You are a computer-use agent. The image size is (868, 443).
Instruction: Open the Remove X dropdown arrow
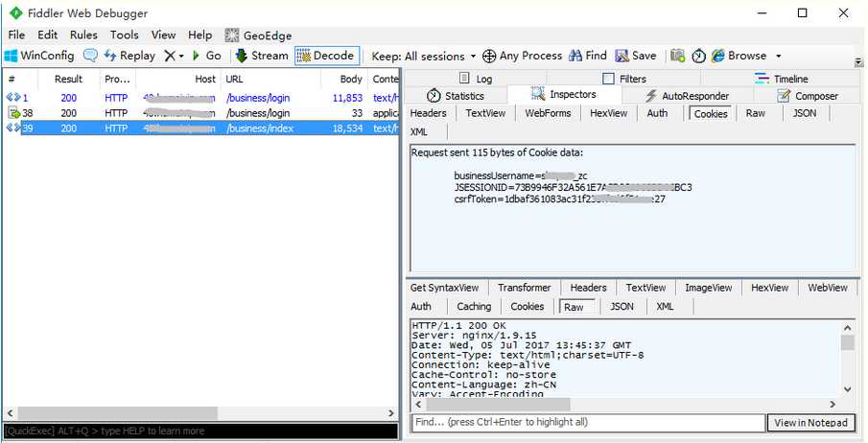coord(181,56)
